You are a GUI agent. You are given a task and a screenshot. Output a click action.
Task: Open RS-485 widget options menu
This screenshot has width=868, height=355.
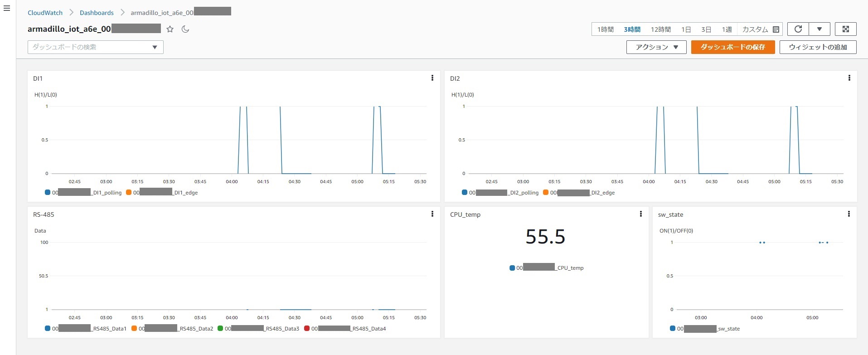pyautogui.click(x=432, y=214)
